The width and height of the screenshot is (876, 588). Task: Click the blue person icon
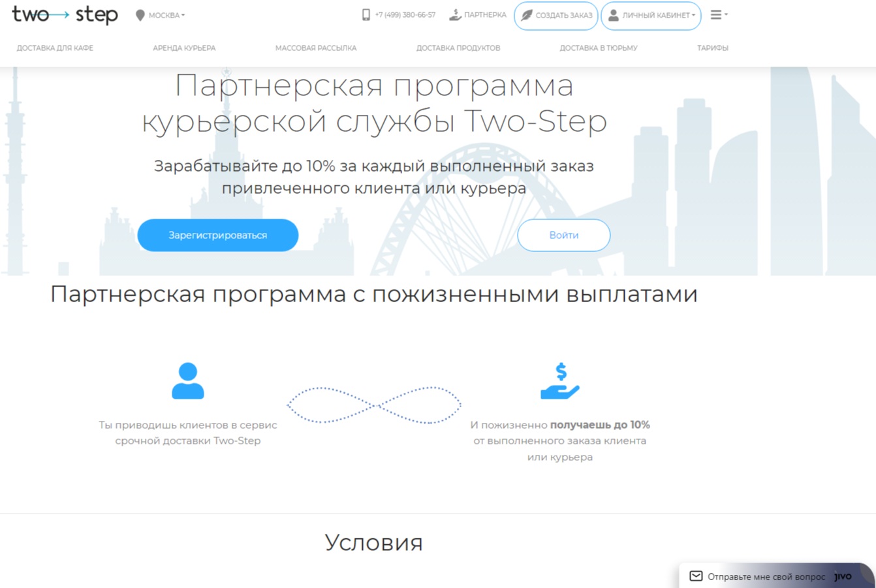click(188, 381)
